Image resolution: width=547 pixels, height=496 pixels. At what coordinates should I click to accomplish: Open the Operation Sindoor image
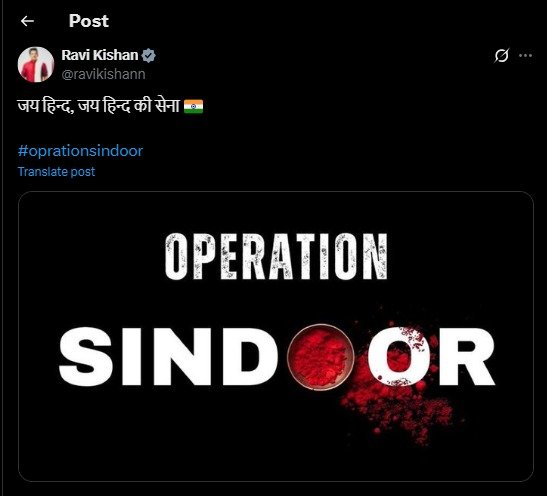(x=276, y=336)
